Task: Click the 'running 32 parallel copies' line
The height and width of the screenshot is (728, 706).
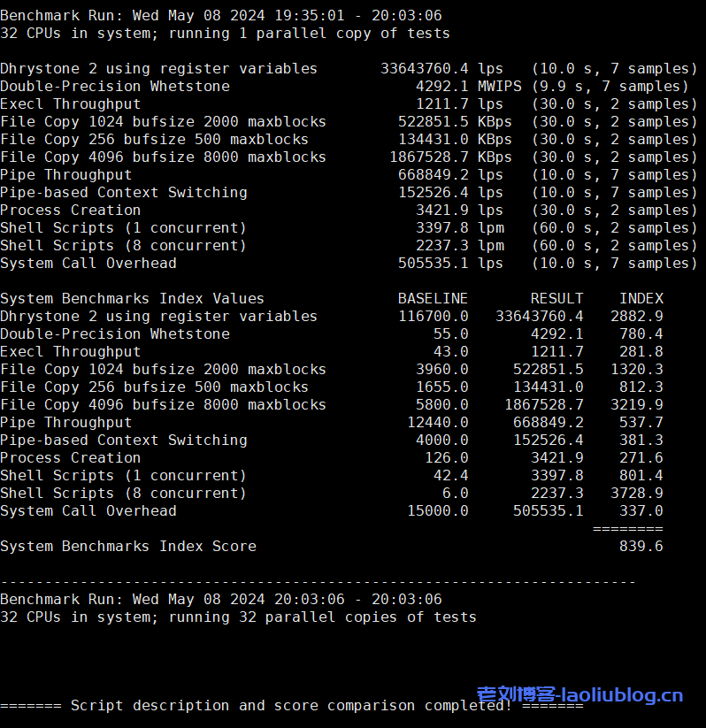Action: pyautogui.click(x=238, y=617)
